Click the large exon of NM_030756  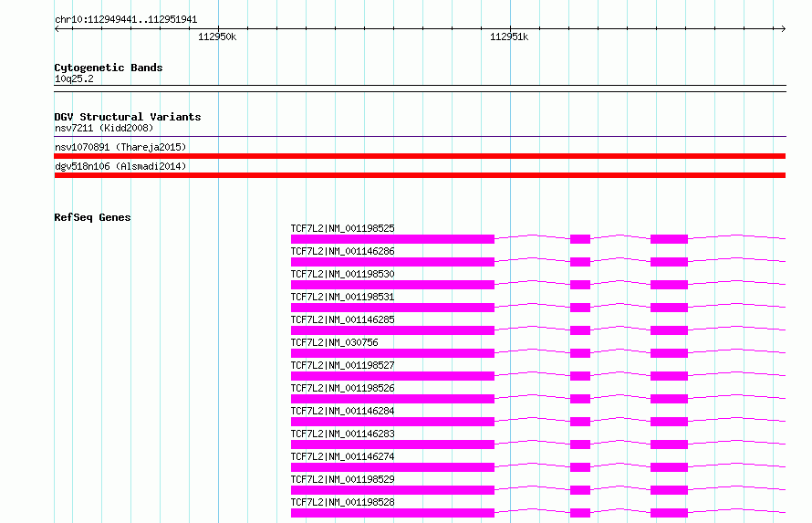pyautogui.click(x=392, y=353)
